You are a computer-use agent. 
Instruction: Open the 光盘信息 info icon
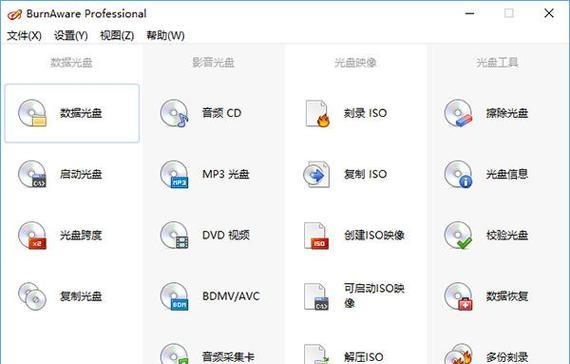[x=458, y=174]
